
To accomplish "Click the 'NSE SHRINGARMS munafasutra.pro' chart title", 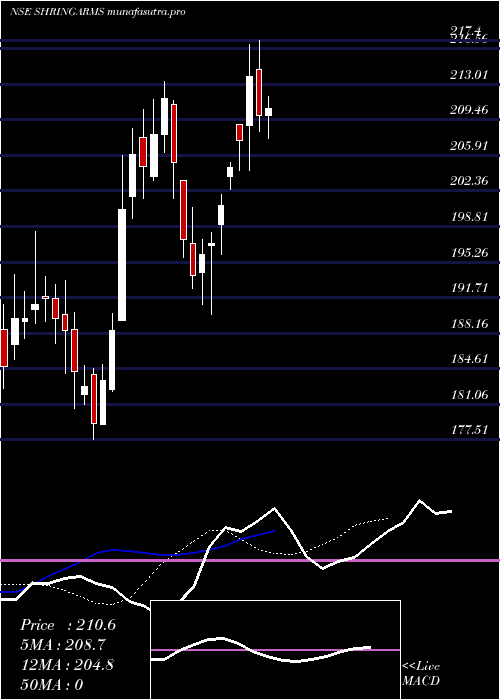I will [x=97, y=12].
